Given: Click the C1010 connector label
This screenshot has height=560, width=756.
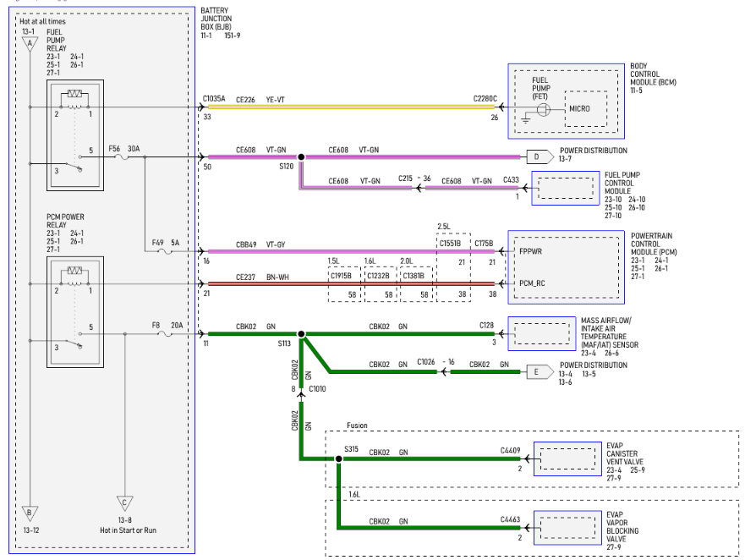Looking at the screenshot, I should (x=317, y=389).
